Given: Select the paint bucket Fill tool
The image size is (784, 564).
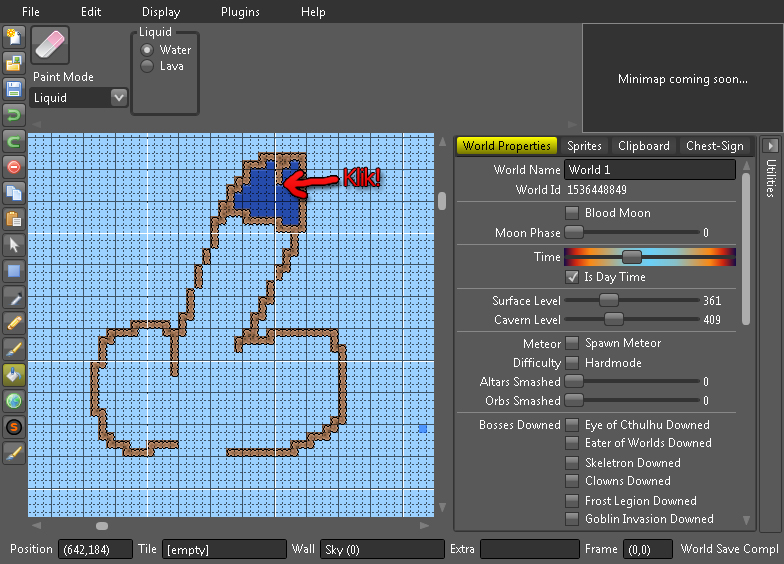Looking at the screenshot, I should pyautogui.click(x=14, y=375).
